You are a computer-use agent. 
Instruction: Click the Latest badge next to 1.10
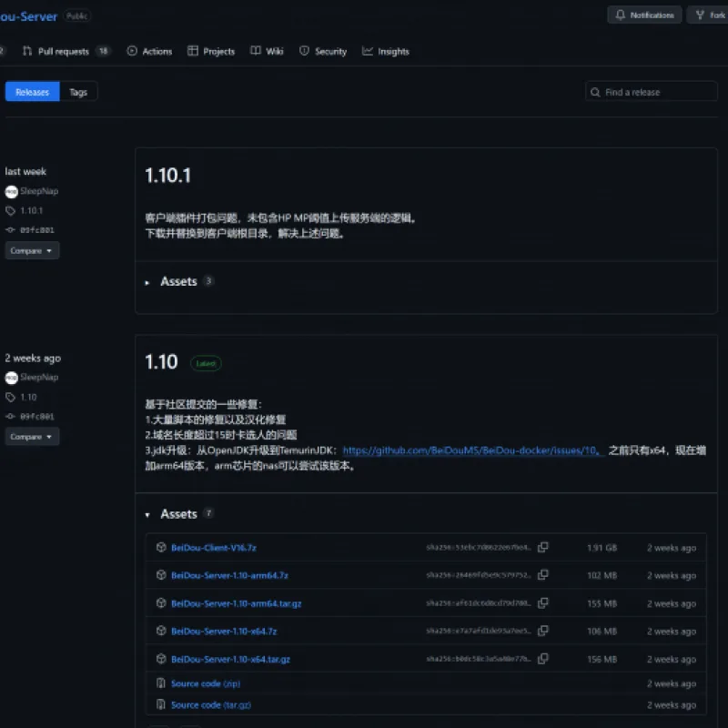(x=206, y=363)
